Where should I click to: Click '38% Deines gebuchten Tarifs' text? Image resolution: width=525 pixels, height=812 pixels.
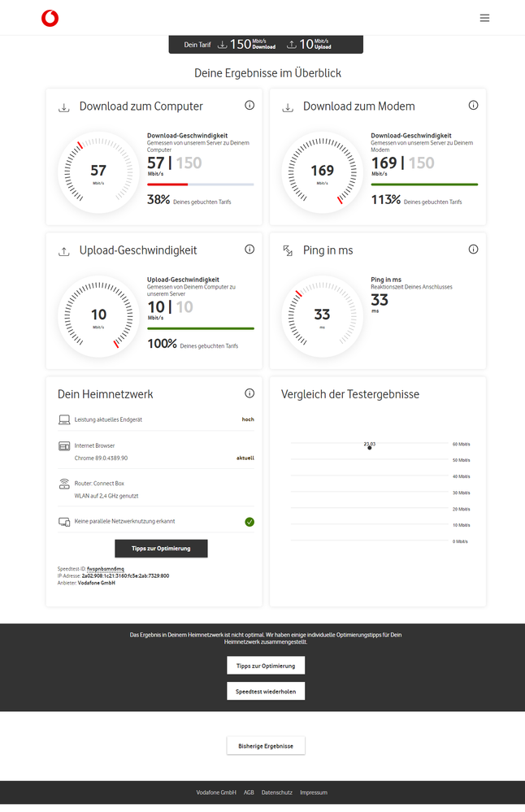click(189, 200)
